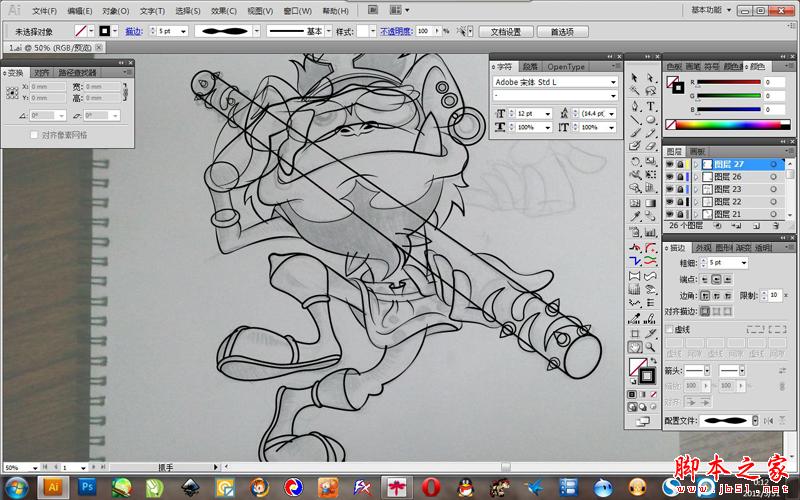Select the Paintbrush tool
Image resolution: width=800 pixels, height=500 pixels.
pos(635,133)
